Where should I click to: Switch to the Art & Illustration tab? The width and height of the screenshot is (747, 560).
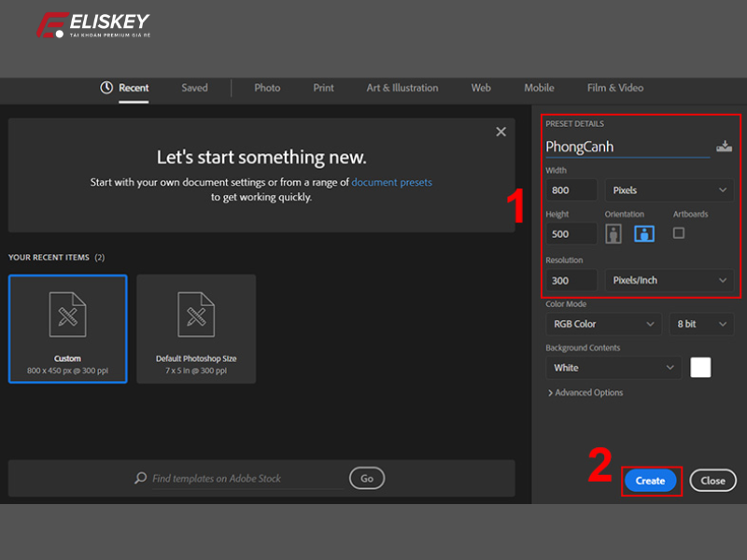[402, 88]
